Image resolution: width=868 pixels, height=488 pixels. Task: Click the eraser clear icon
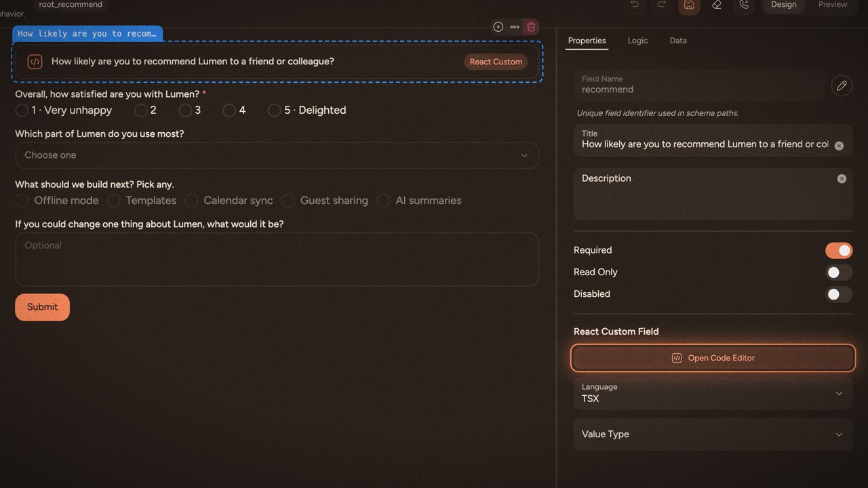coord(717,5)
